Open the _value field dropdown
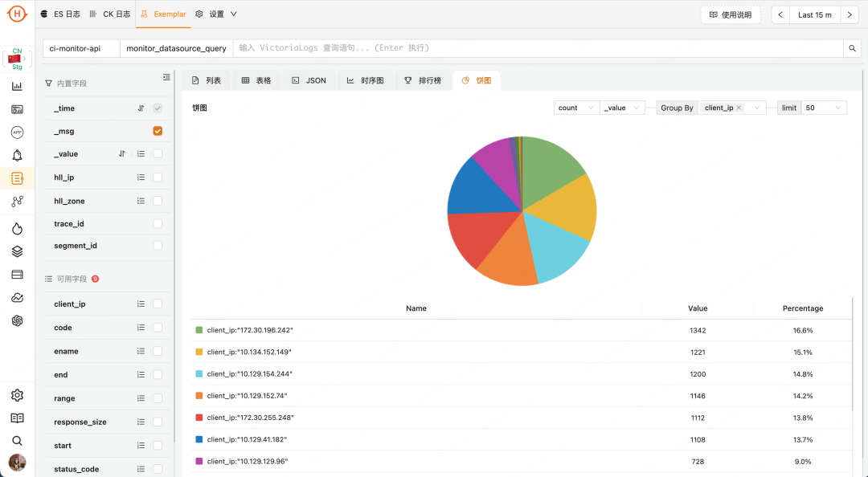The width and height of the screenshot is (868, 477). pos(622,108)
